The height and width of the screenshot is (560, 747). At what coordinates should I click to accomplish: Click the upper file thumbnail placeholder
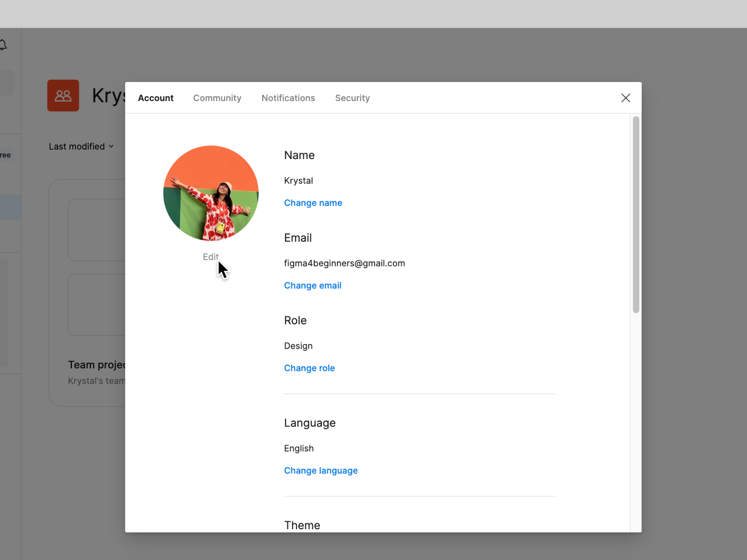point(97,230)
